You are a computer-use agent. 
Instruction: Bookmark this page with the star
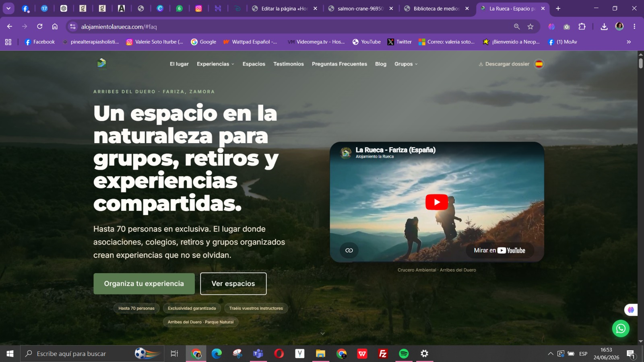(x=530, y=27)
